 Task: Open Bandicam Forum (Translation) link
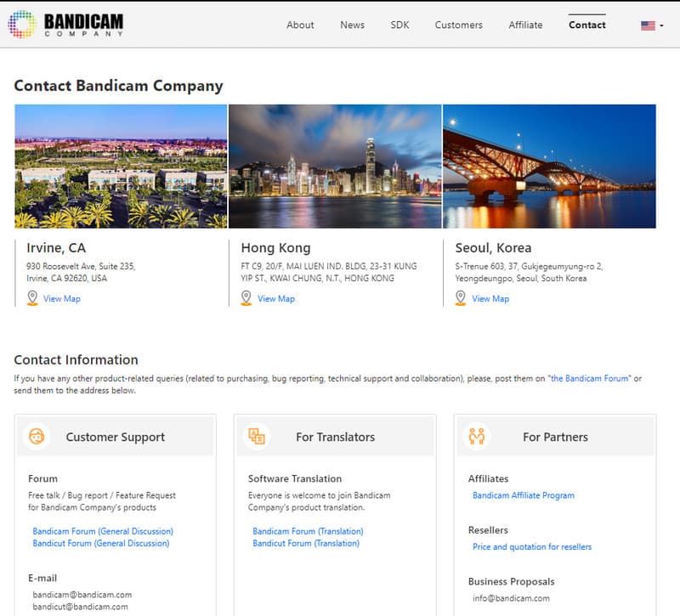tap(308, 531)
